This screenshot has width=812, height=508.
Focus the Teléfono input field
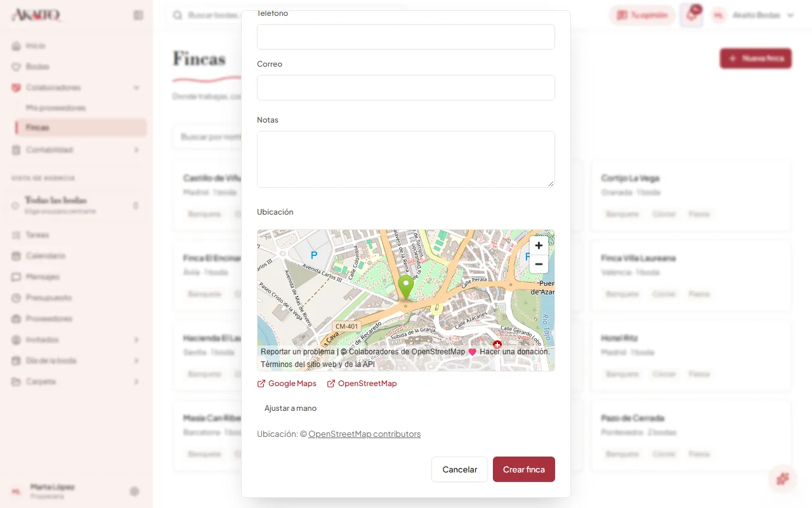pyautogui.click(x=406, y=37)
